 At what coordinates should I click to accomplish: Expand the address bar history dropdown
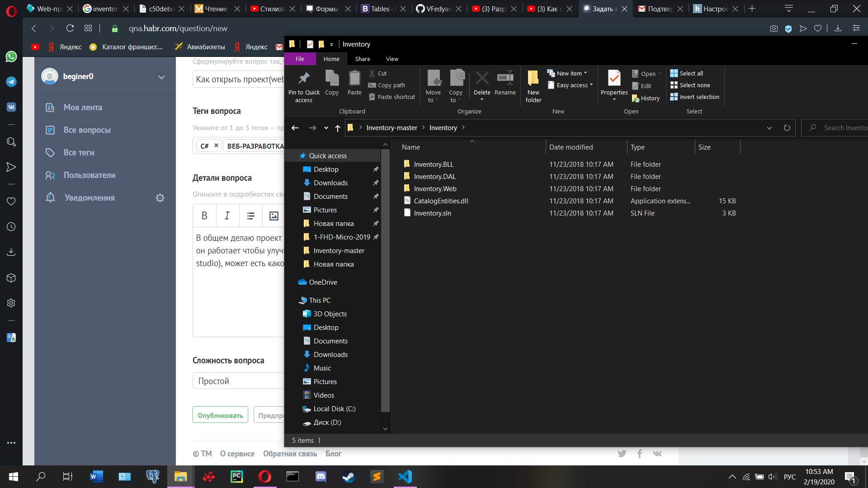(x=769, y=128)
